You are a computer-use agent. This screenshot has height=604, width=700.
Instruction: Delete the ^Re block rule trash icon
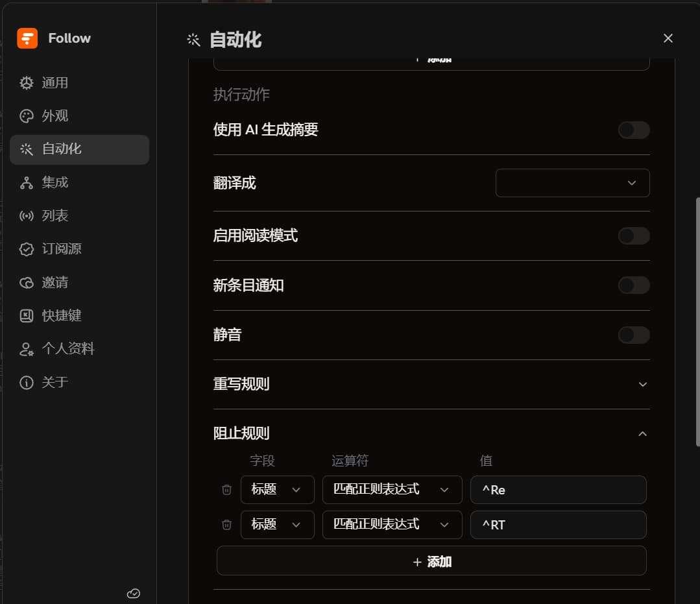(226, 490)
